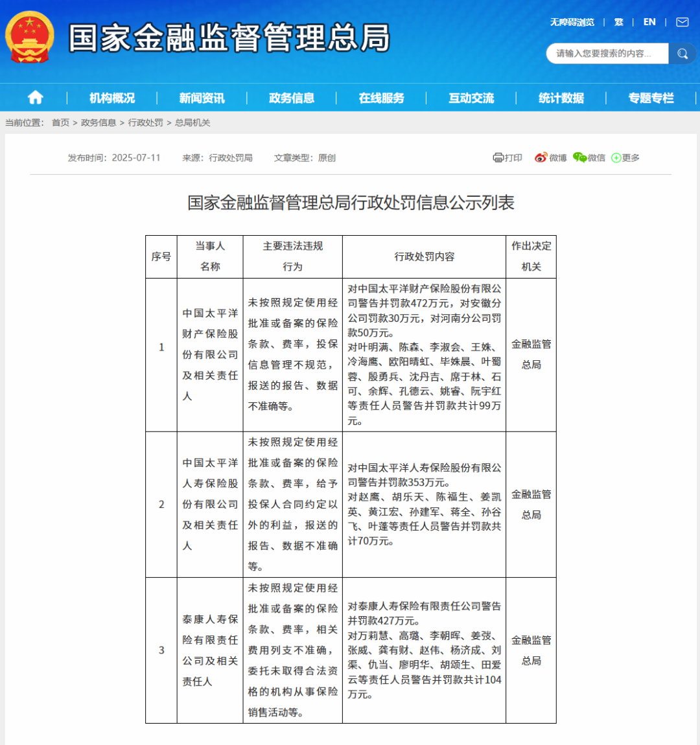The height and width of the screenshot is (745, 700).
Task: Go to 行政处罚 in the breadcrumb
Action: point(145,122)
